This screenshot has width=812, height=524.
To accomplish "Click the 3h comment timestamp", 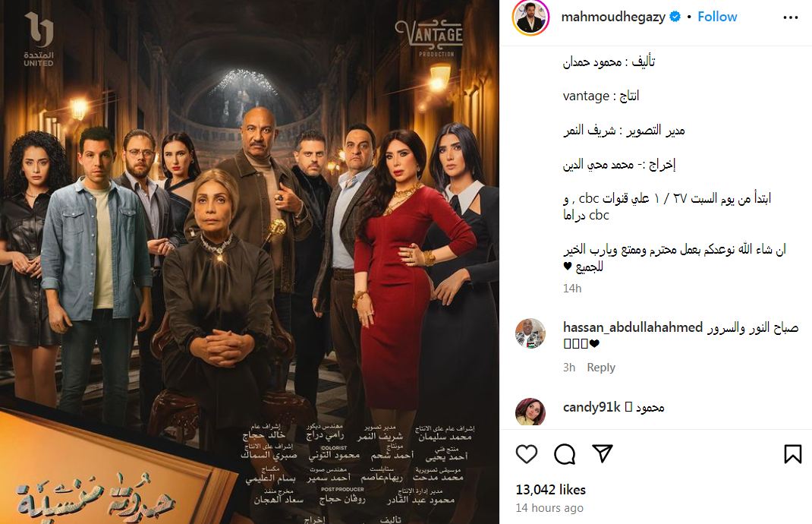I will pos(569,368).
